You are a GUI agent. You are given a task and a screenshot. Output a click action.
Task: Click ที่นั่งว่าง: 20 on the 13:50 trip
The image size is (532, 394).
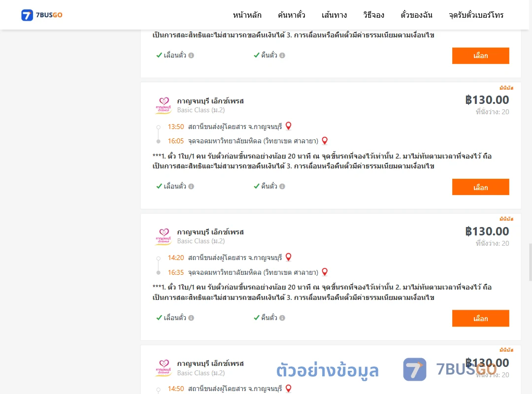pos(492,112)
